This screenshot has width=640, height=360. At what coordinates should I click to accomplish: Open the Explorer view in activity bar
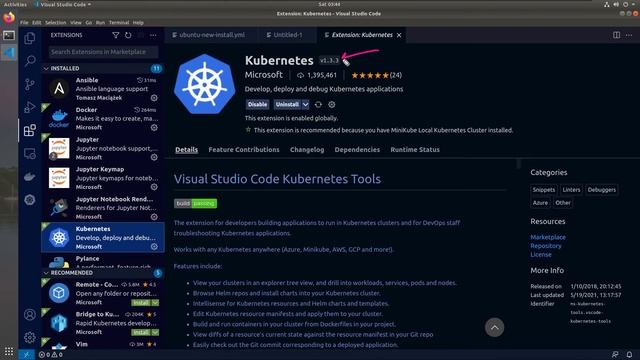tap(29, 38)
